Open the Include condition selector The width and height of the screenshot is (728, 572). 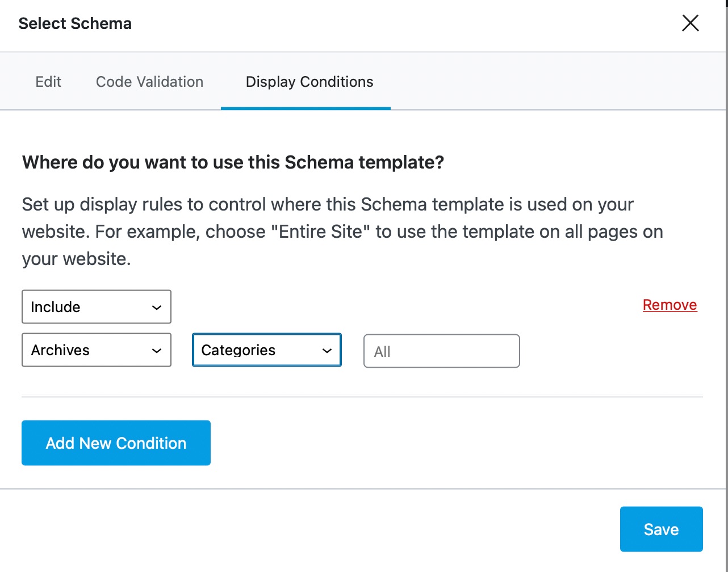click(96, 307)
